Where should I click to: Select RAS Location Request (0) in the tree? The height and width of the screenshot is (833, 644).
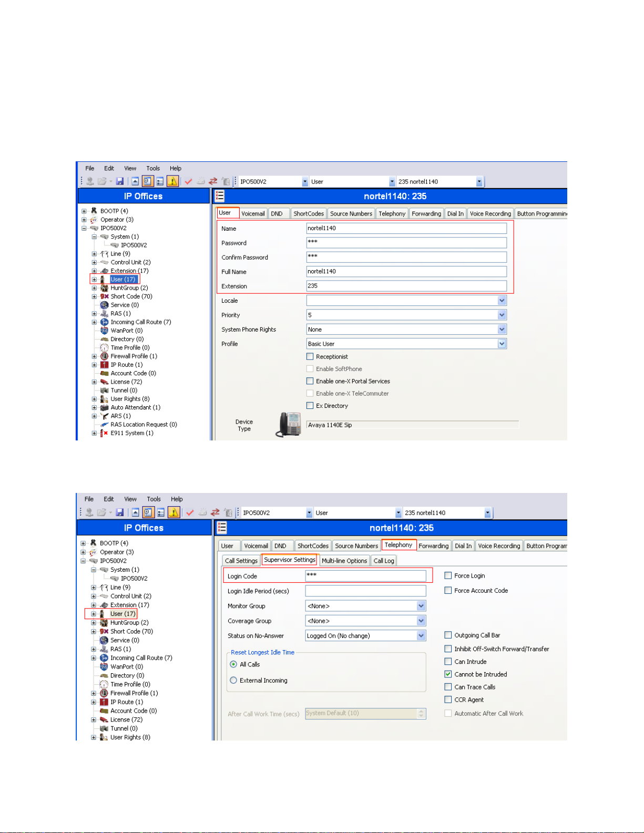[144, 425]
